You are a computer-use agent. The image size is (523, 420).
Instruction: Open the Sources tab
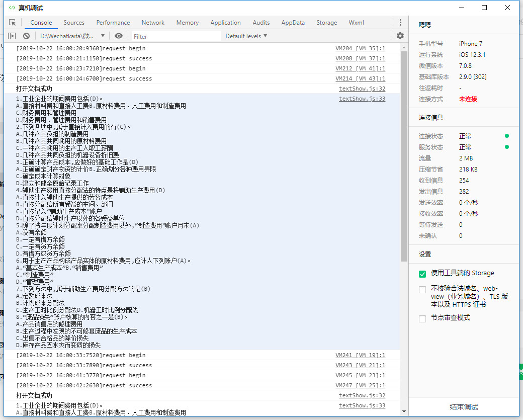(x=74, y=23)
